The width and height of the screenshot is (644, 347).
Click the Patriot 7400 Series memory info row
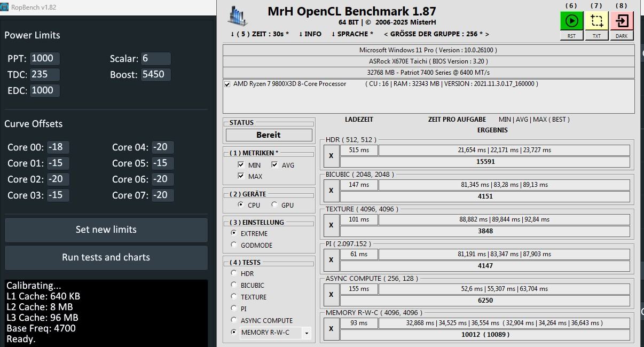point(428,73)
